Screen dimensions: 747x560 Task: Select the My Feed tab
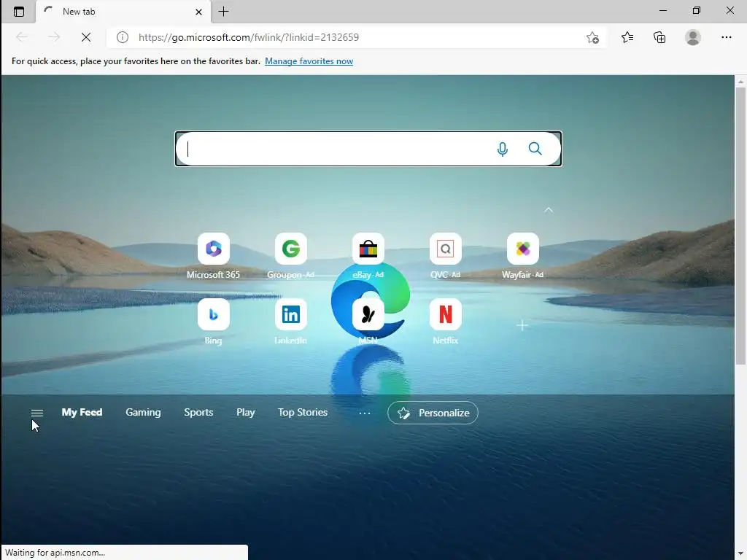point(82,413)
